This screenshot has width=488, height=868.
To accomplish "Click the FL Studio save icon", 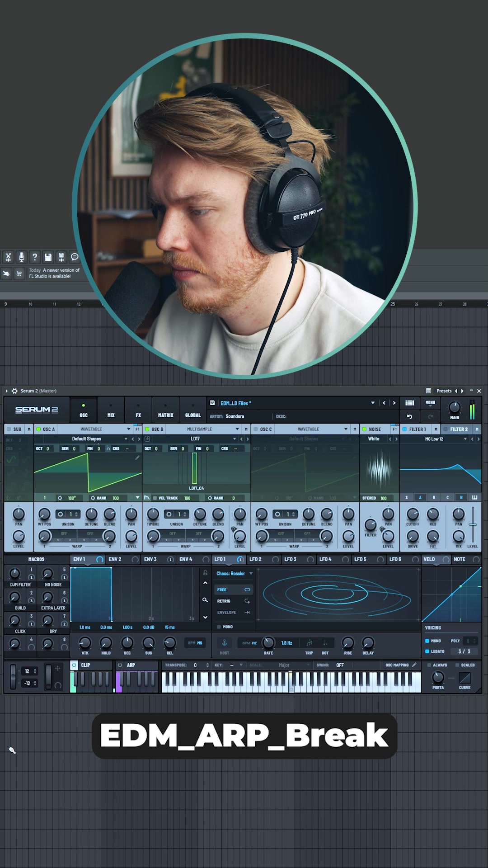I will click(48, 257).
